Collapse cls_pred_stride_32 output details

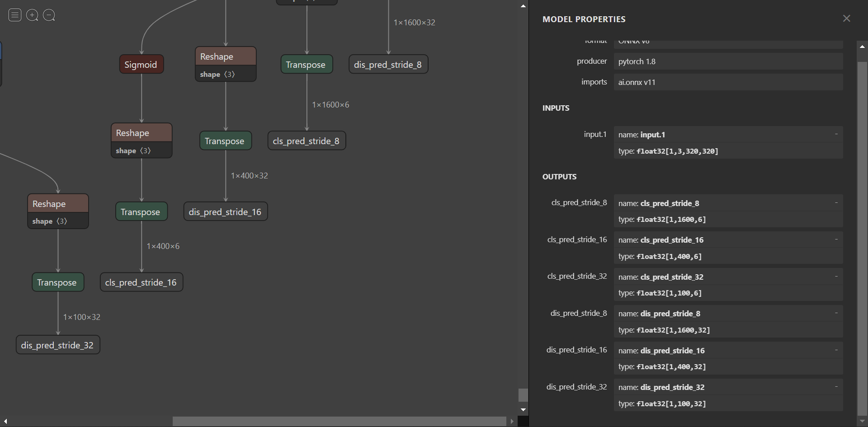(x=836, y=277)
